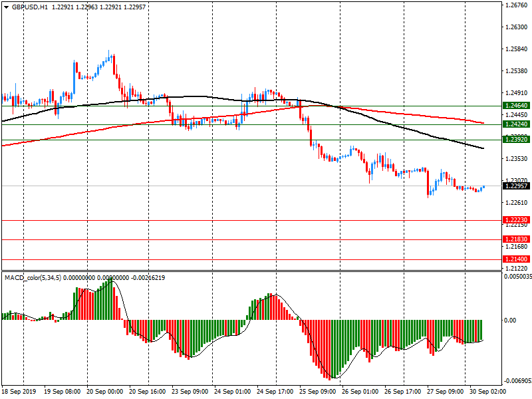
Task: Click the 19 Sep 08:00 time label
Action: (x=62, y=392)
